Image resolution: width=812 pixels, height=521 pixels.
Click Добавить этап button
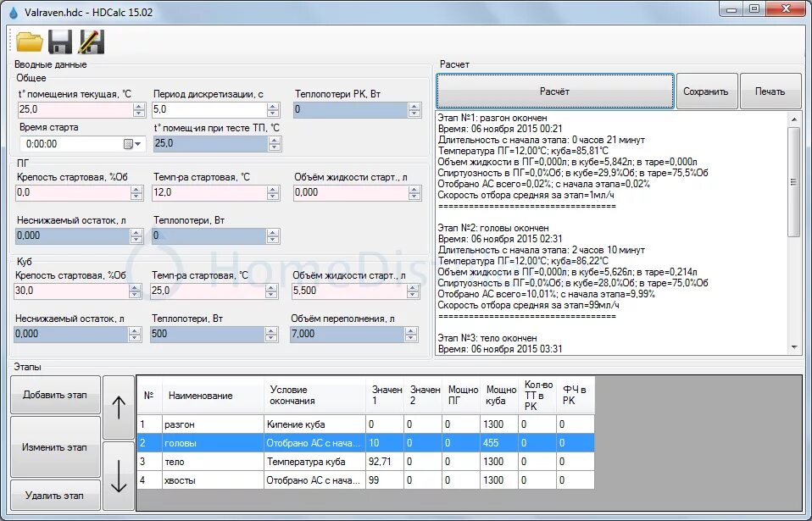[x=55, y=394]
